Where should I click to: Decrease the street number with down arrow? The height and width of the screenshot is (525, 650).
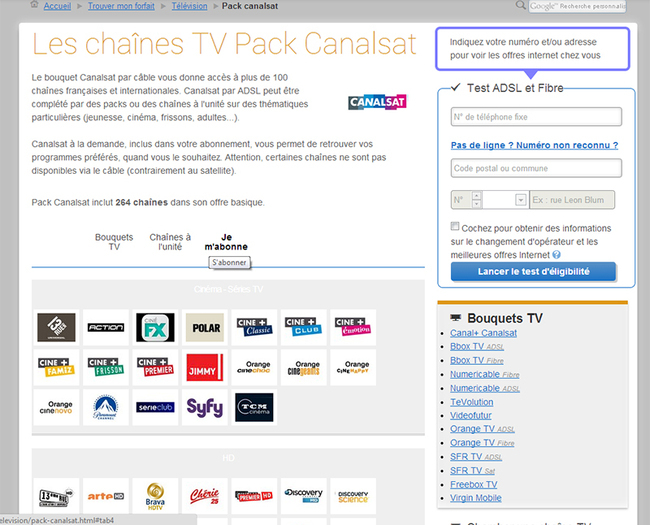[x=477, y=204]
